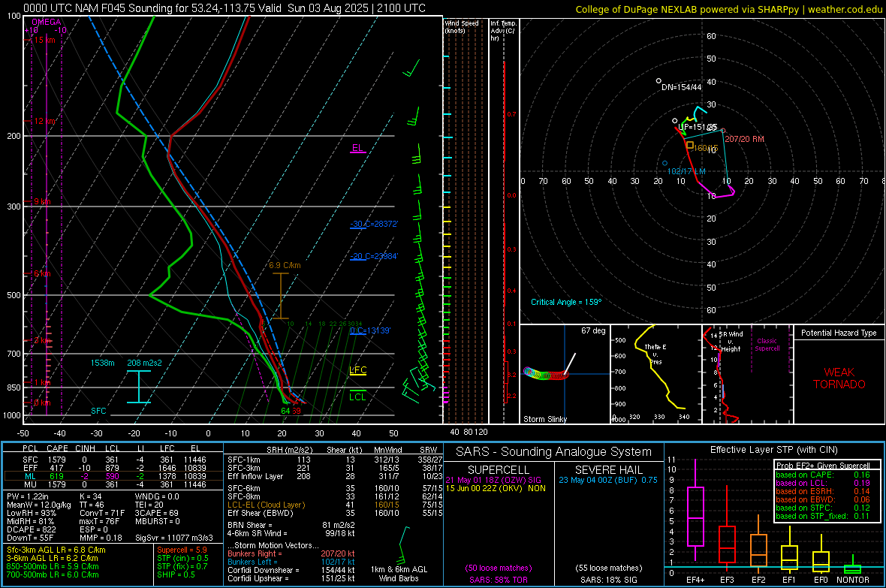This screenshot has height=588, width=886.
Task: Click the Storm Slinky label
Action: (544, 419)
